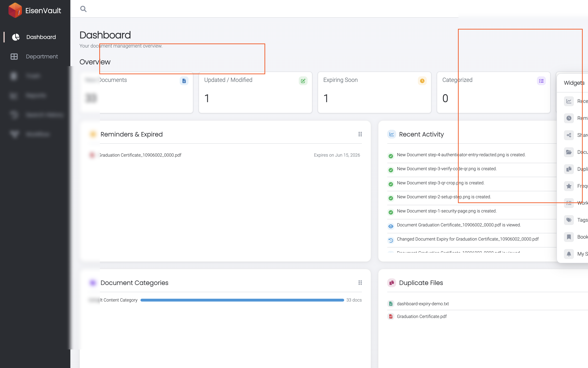Click the history icon on Changed Document Expiry
This screenshot has width=588, height=368.
391,240
